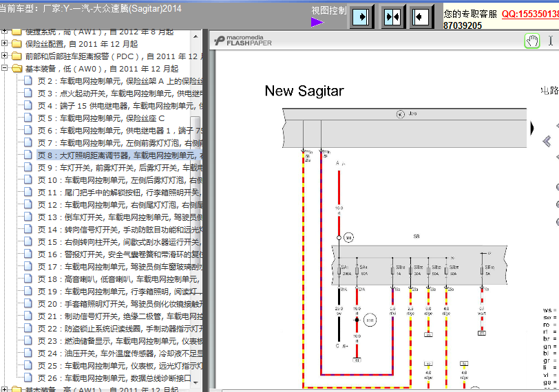Image resolution: width=559 pixels, height=392 pixels.
Task: Click the SB fuse holder block in diagram
Action: click(419, 265)
